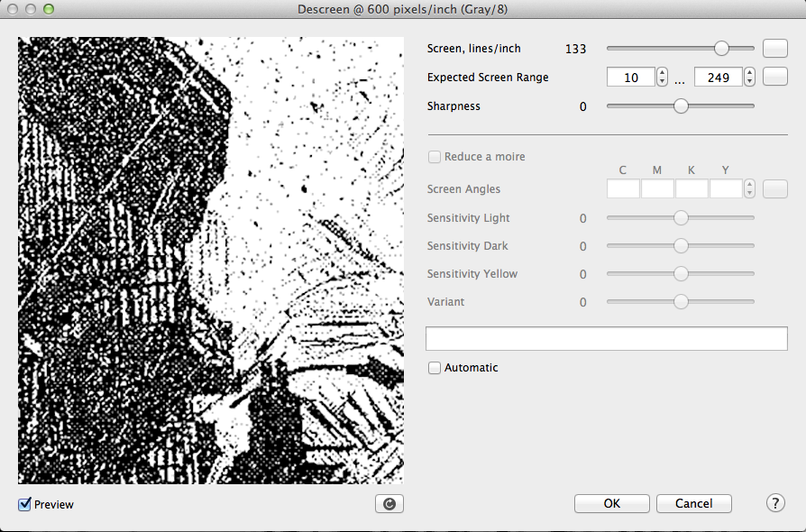Click the blank button beside Screen lines/inch slider
The height and width of the screenshot is (532, 806).
775,49
